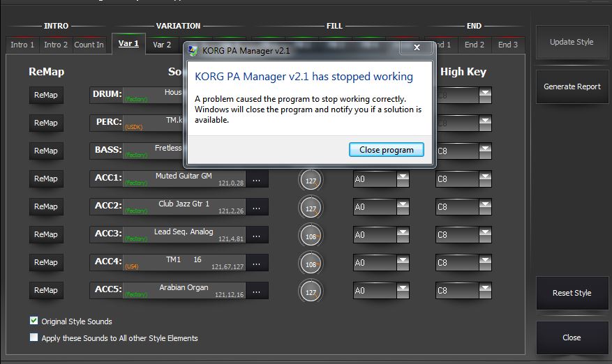Screen dimensions: 612x364
Task: Click the ACC5 volume knob showing 127
Action: click(311, 291)
